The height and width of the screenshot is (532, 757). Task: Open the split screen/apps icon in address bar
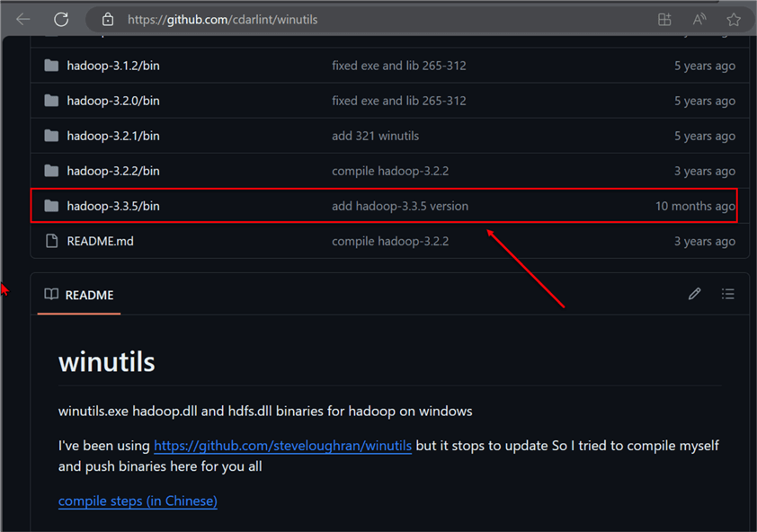click(x=664, y=19)
